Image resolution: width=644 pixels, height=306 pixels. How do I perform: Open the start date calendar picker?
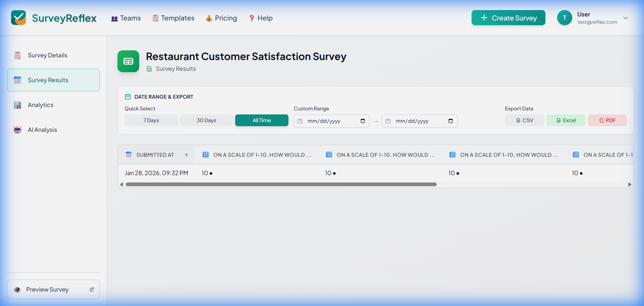click(x=363, y=121)
